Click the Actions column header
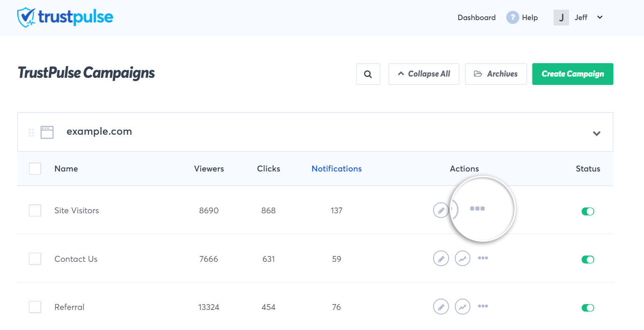 464,169
